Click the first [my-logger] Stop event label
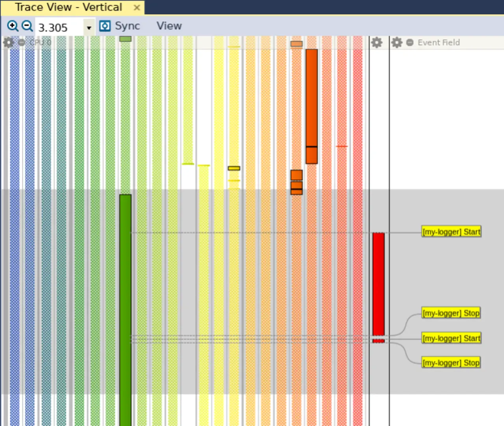 click(451, 313)
